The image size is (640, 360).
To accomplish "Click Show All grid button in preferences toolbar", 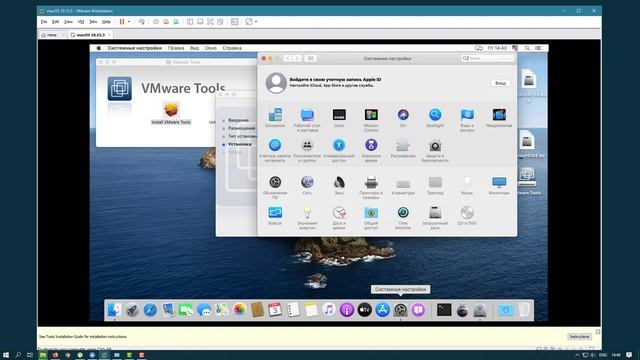I will pos(310,58).
